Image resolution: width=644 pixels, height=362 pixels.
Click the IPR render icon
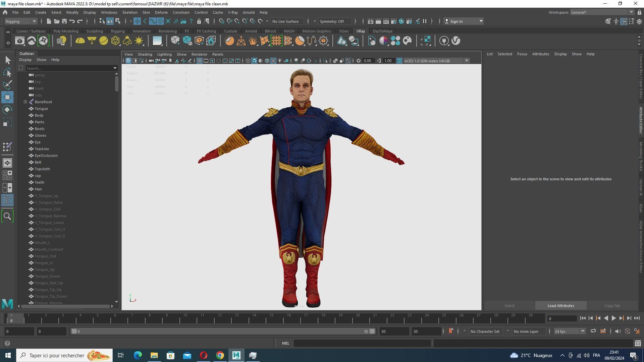tap(386, 21)
